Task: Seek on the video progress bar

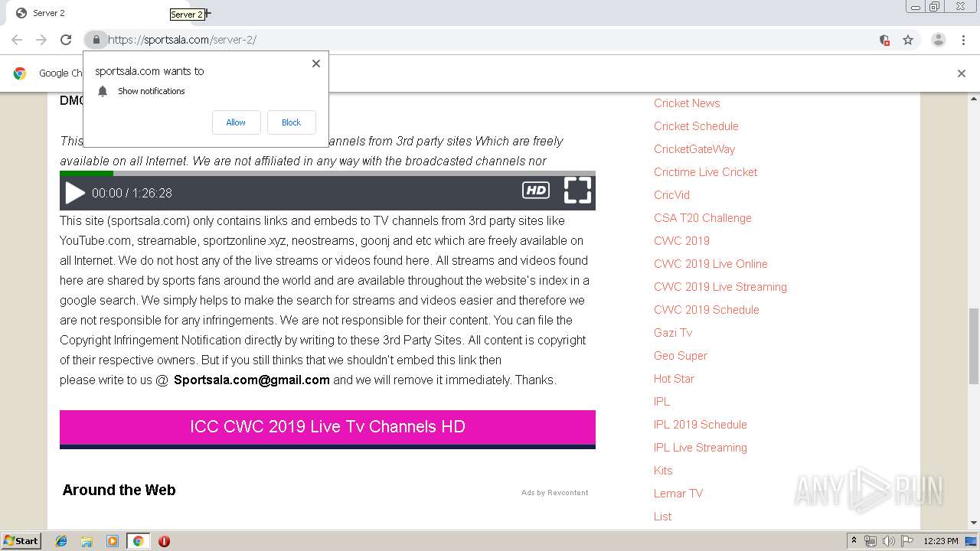Action: pyautogui.click(x=328, y=173)
